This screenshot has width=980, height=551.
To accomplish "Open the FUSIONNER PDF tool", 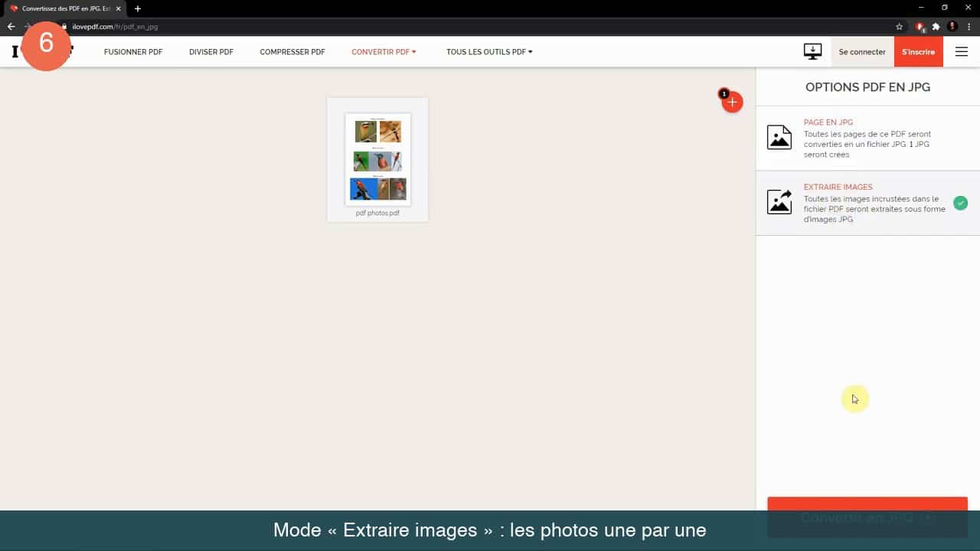I will coord(133,52).
